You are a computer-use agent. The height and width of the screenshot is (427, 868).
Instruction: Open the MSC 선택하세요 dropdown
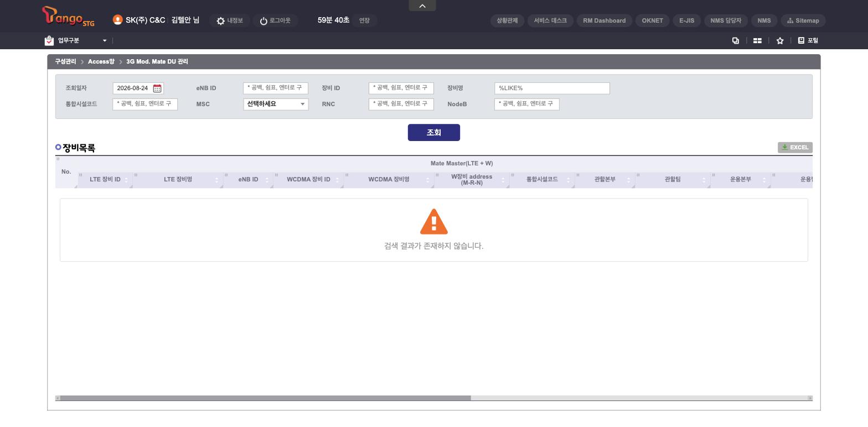pyautogui.click(x=276, y=104)
